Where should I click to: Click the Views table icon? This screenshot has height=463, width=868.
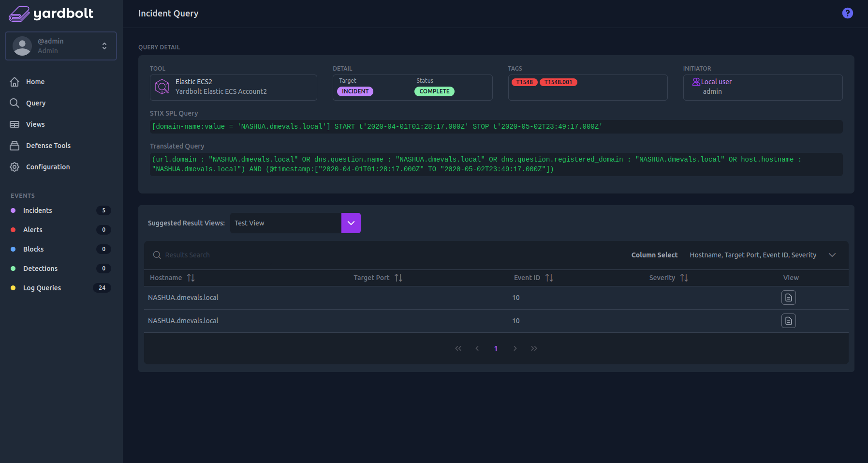15,124
